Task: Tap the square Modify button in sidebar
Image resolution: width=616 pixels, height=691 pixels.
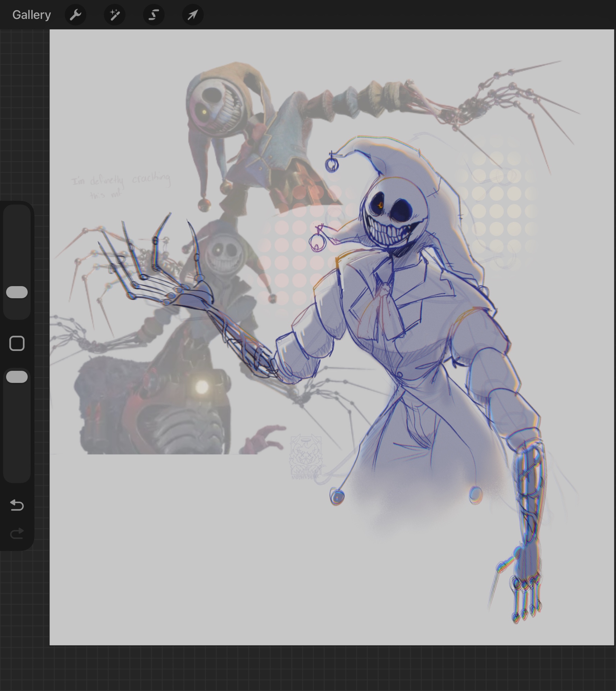Action: tap(17, 343)
